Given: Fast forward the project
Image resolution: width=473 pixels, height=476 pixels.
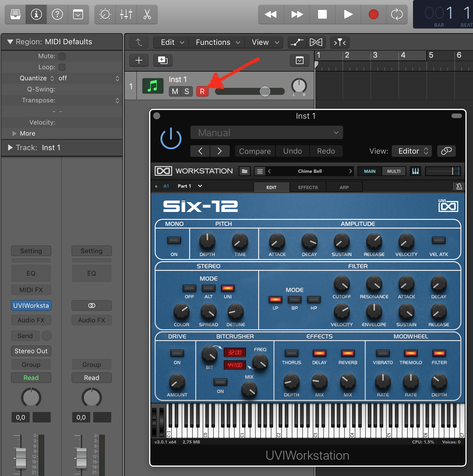Looking at the screenshot, I should [297, 14].
